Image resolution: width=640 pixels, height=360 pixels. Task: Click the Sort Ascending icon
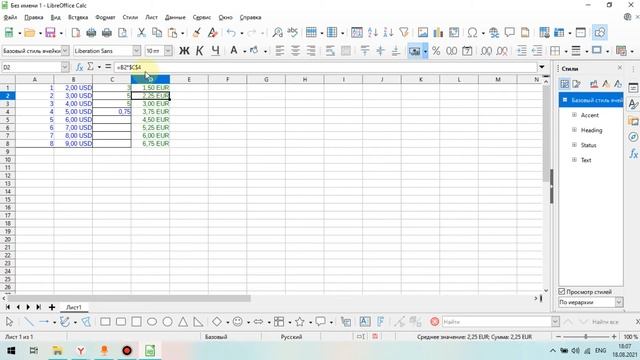[372, 33]
